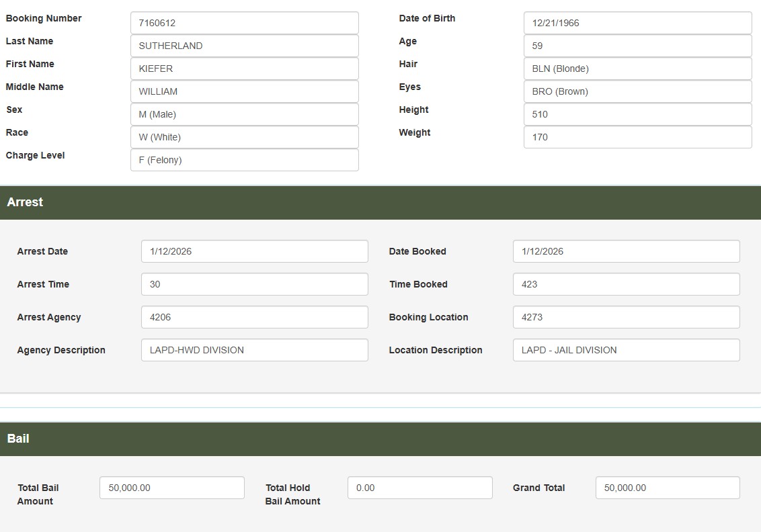
Task: Click the Booking Location field showing 4273
Action: pos(627,317)
